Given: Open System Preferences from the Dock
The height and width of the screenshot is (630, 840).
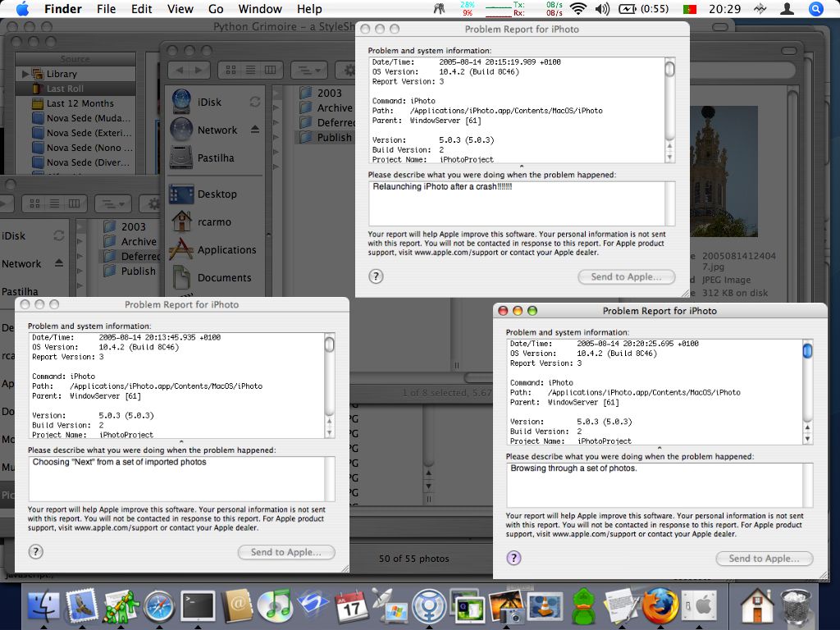Looking at the screenshot, I should 699,607.
